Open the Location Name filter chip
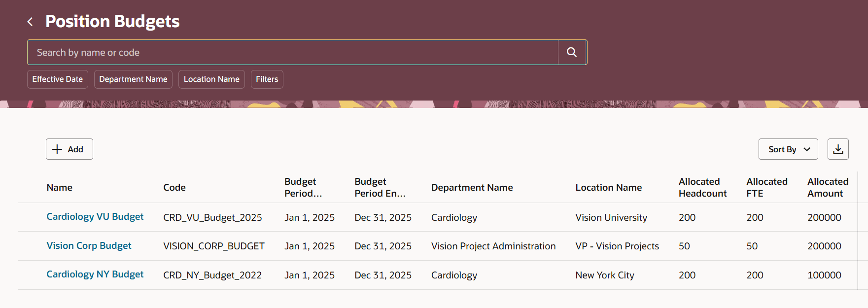The height and width of the screenshot is (308, 868). tap(211, 79)
